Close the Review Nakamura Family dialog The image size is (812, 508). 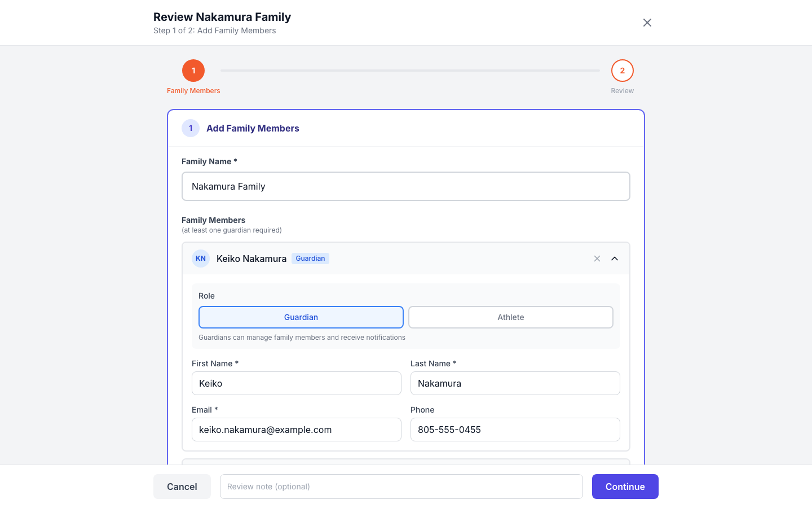(x=647, y=23)
